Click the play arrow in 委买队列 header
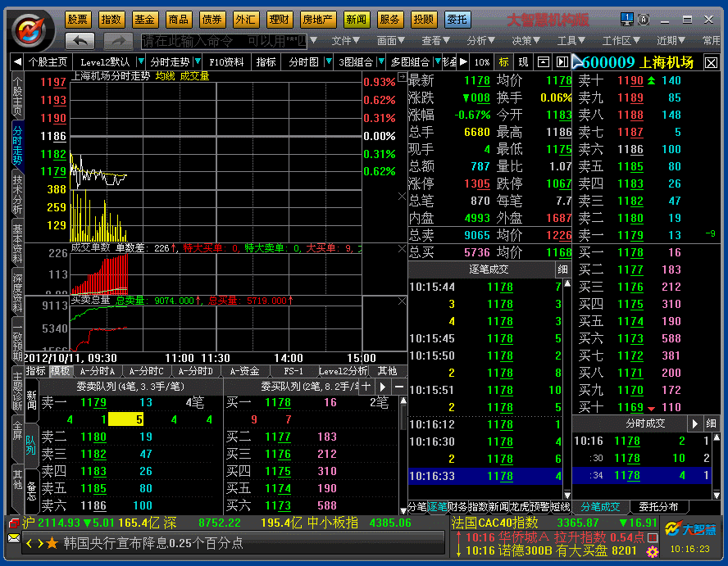The width and height of the screenshot is (728, 566). (x=383, y=387)
